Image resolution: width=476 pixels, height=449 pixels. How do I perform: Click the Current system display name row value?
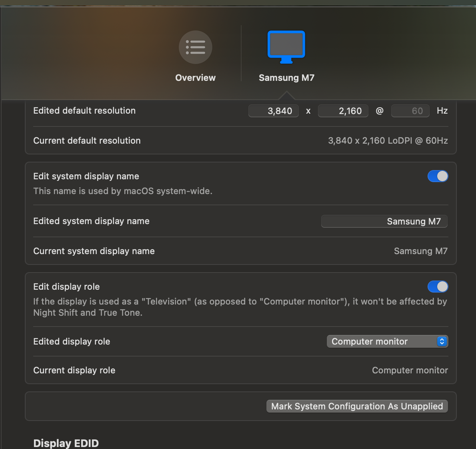[420, 251]
